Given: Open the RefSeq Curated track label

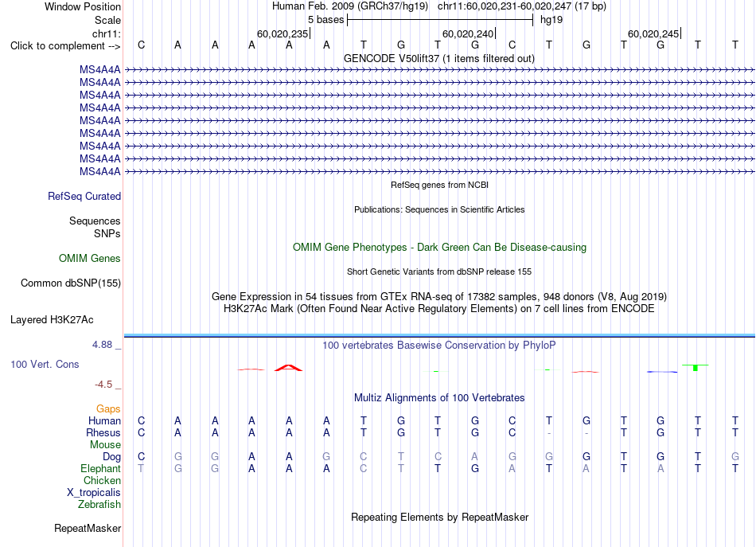Looking at the screenshot, I should pos(84,197).
